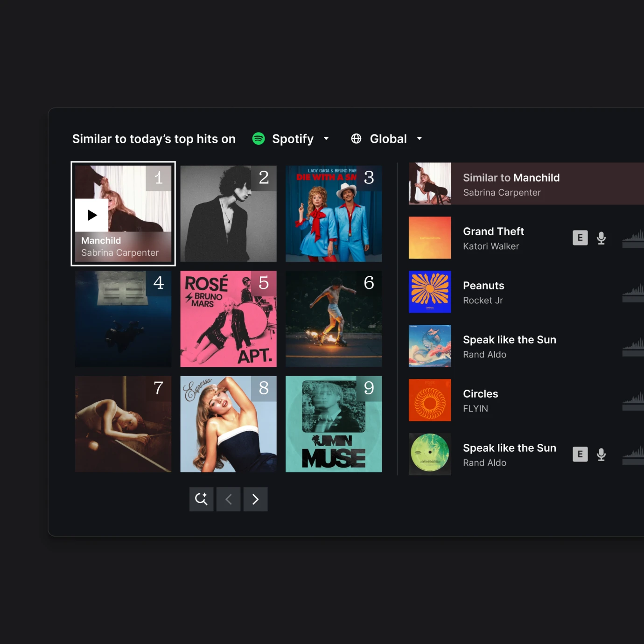Open Grand Theft by Katori Walker

tap(526, 238)
